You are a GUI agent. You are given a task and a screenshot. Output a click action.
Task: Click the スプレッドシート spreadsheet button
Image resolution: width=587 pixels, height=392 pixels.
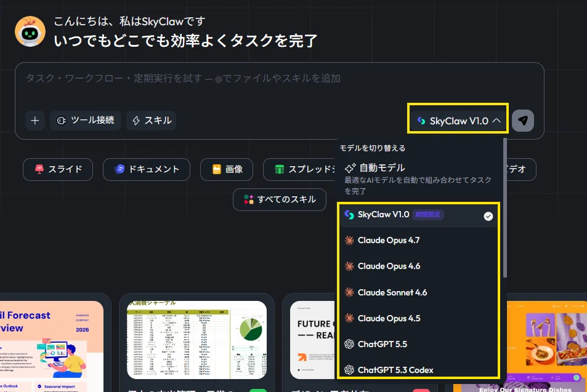click(299, 169)
